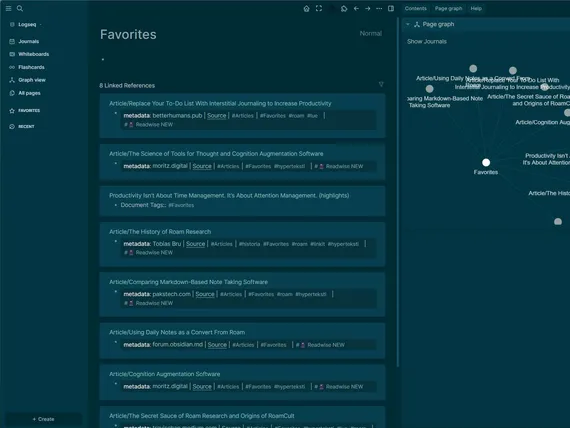Open Graph view from the sidebar
Image resolution: width=570 pixels, height=428 pixels.
point(32,80)
